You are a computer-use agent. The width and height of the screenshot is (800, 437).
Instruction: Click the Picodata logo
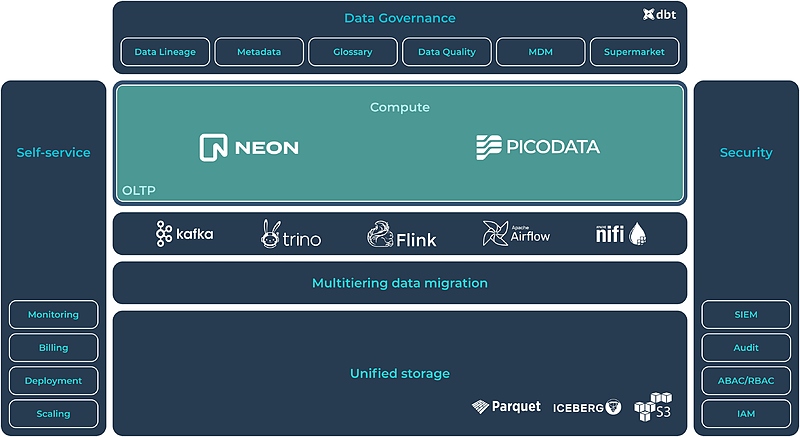pyautogui.click(x=537, y=147)
